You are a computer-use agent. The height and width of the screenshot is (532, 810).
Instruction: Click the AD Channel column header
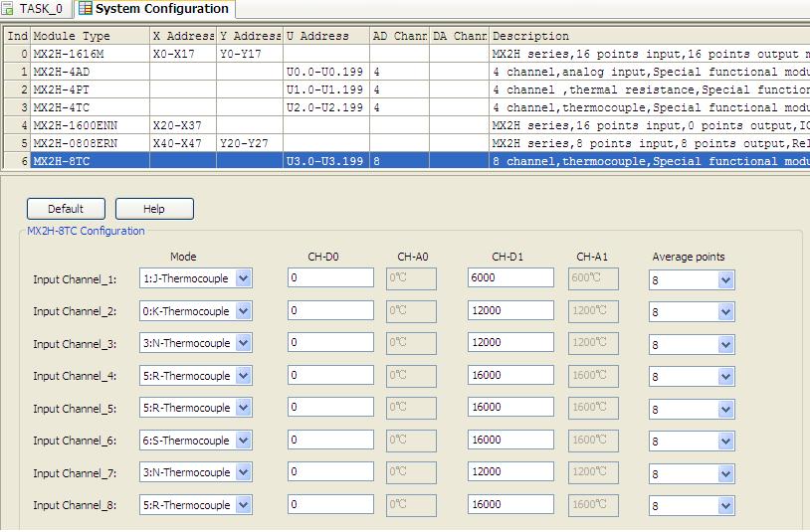[x=399, y=36]
